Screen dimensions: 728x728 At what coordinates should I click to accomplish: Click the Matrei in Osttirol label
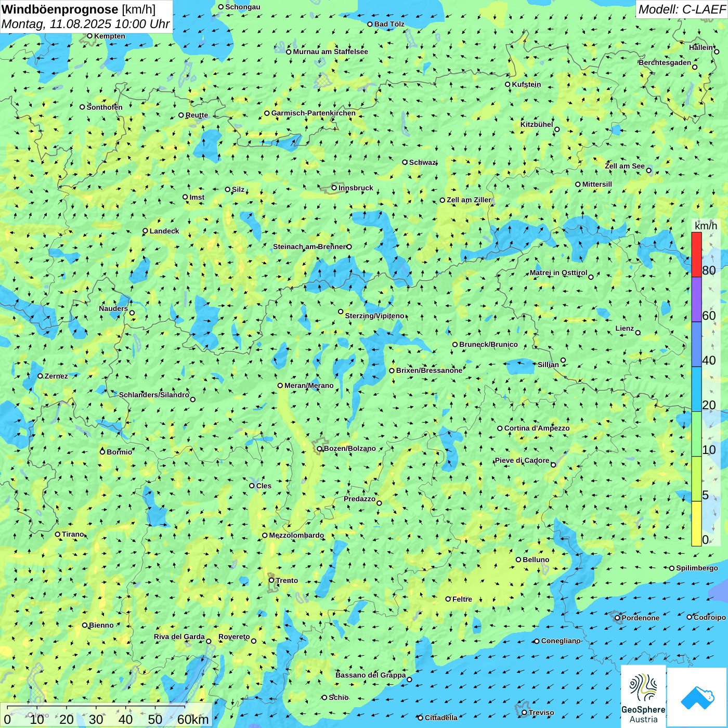[x=558, y=272]
